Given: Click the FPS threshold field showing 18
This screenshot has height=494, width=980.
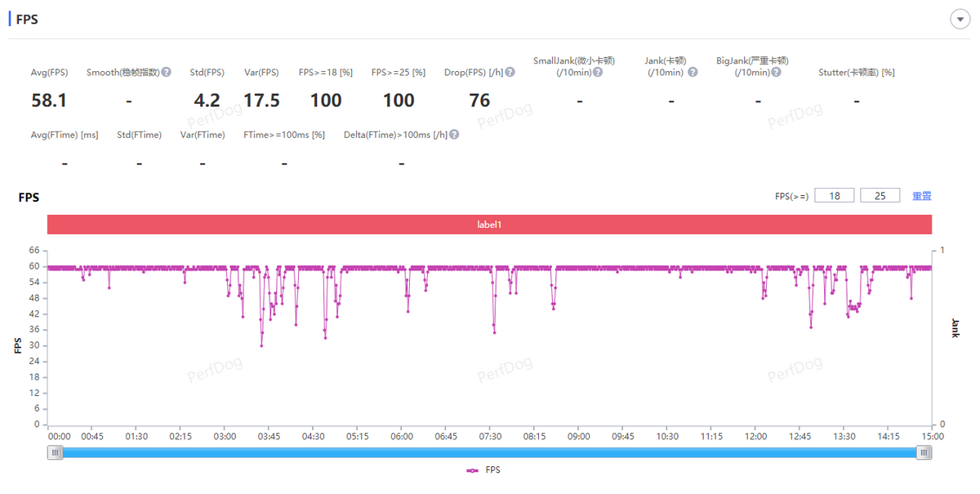Looking at the screenshot, I should pos(834,195).
